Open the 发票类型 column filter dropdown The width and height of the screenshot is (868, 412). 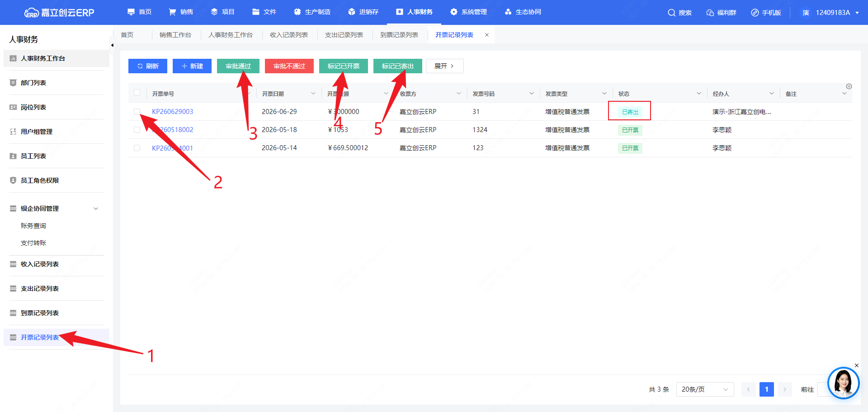(x=604, y=93)
